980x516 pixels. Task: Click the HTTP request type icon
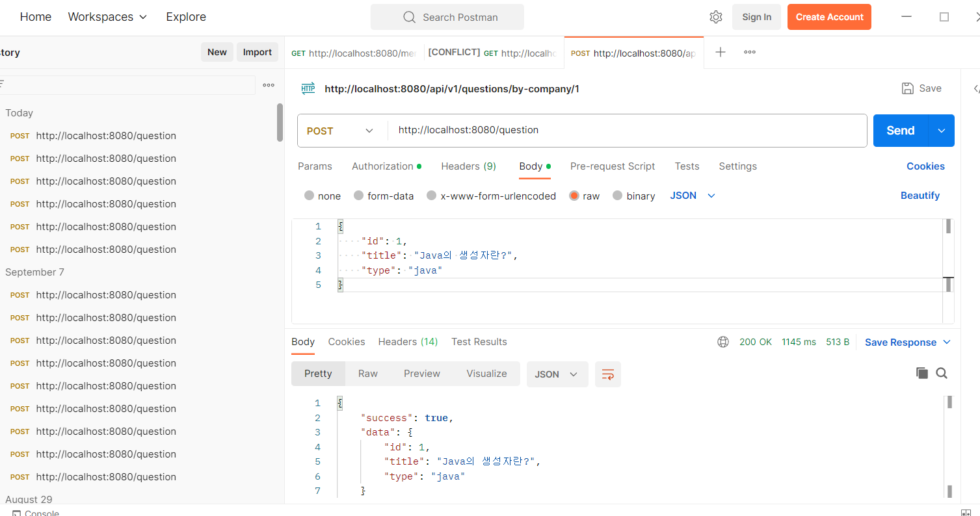(x=308, y=88)
